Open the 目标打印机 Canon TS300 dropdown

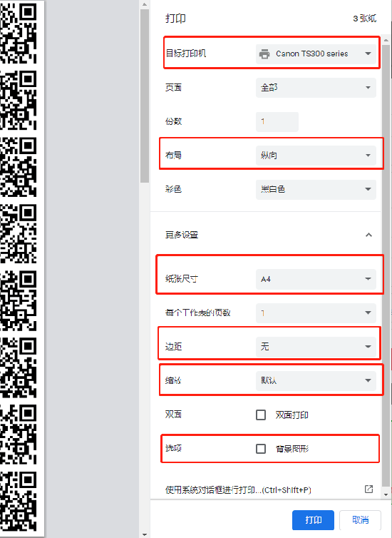point(316,54)
